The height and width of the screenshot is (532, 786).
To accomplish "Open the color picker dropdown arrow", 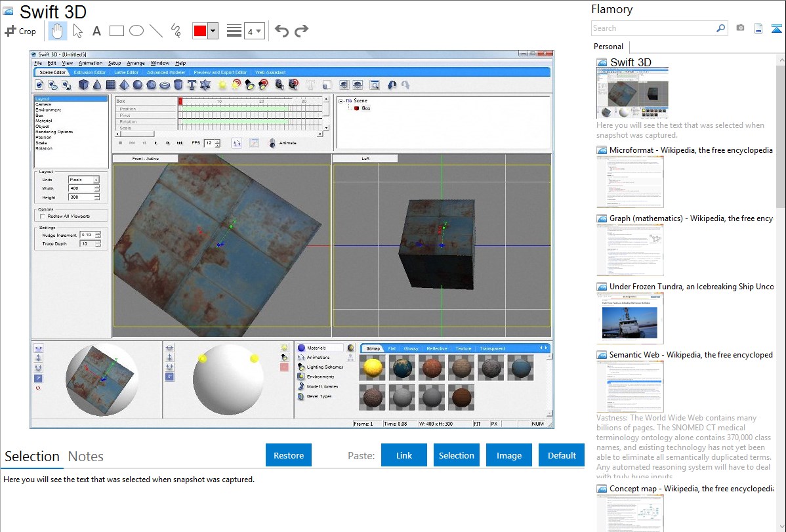I will (x=213, y=31).
